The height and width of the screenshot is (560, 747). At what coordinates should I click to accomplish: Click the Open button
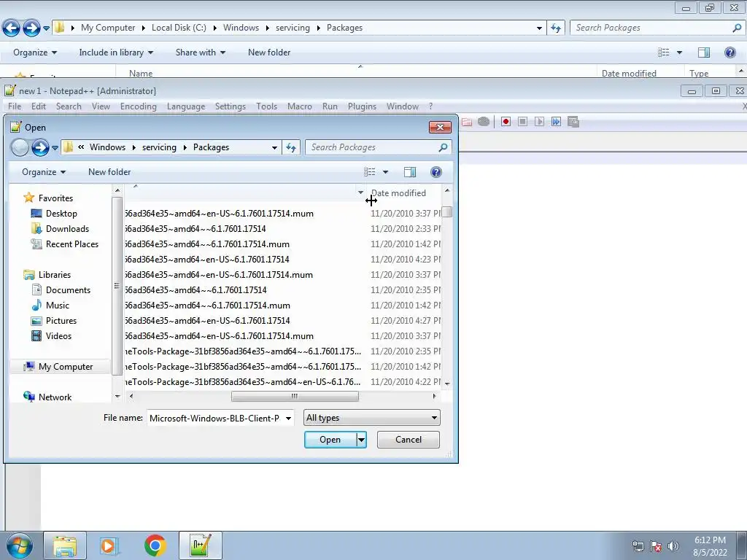point(330,440)
